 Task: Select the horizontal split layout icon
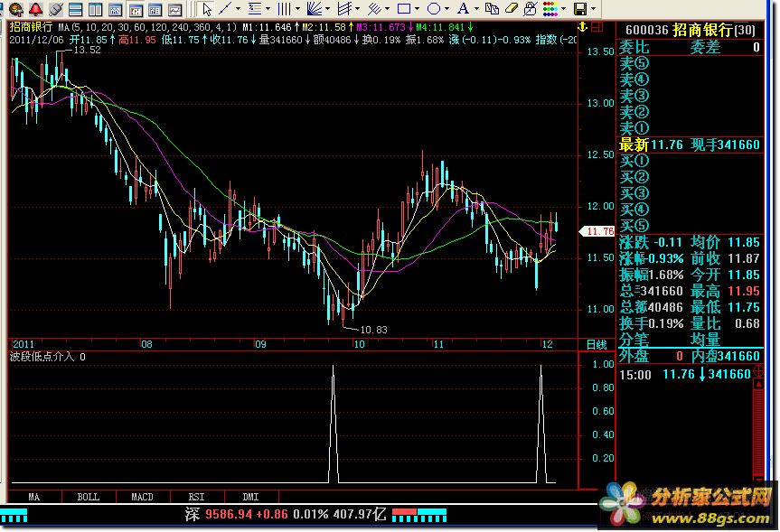(76, 8)
